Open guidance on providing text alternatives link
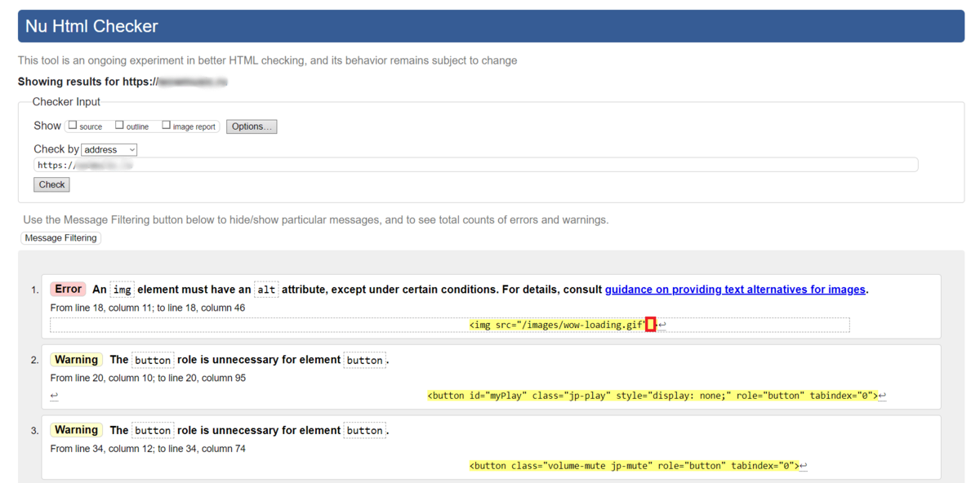The image size is (980, 483). click(x=735, y=290)
